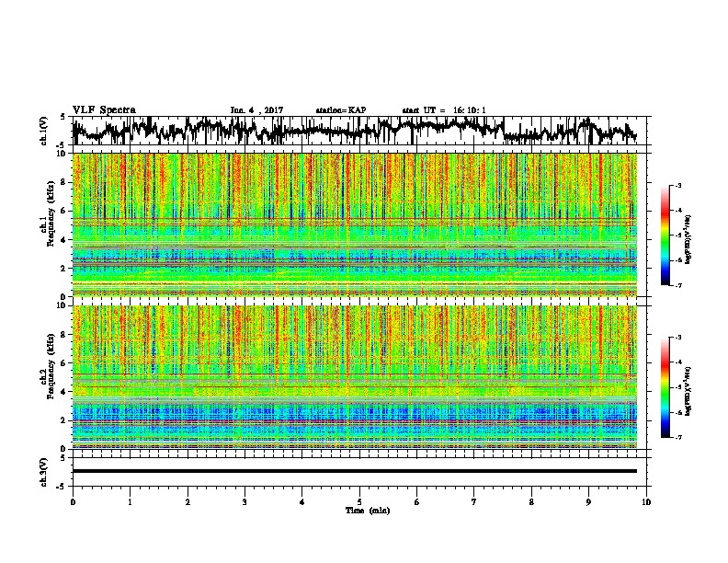Click the ch.1 spectrogram plot area
Screen dimensions: 728x563
(355, 224)
